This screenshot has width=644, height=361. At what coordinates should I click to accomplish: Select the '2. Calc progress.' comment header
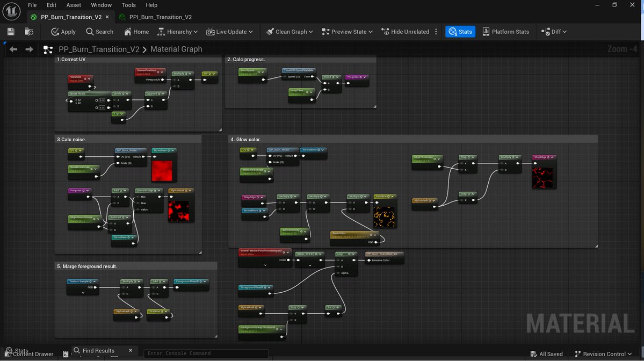click(301, 60)
